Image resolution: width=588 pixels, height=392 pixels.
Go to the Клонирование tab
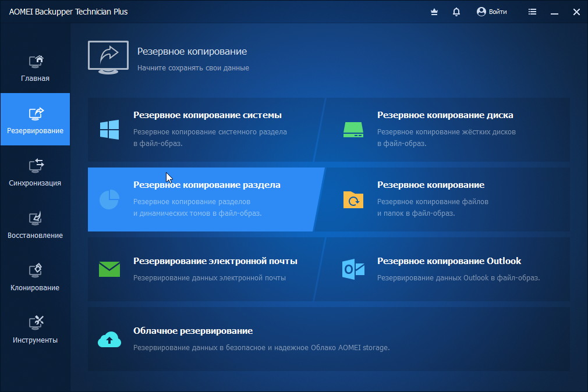point(36,277)
